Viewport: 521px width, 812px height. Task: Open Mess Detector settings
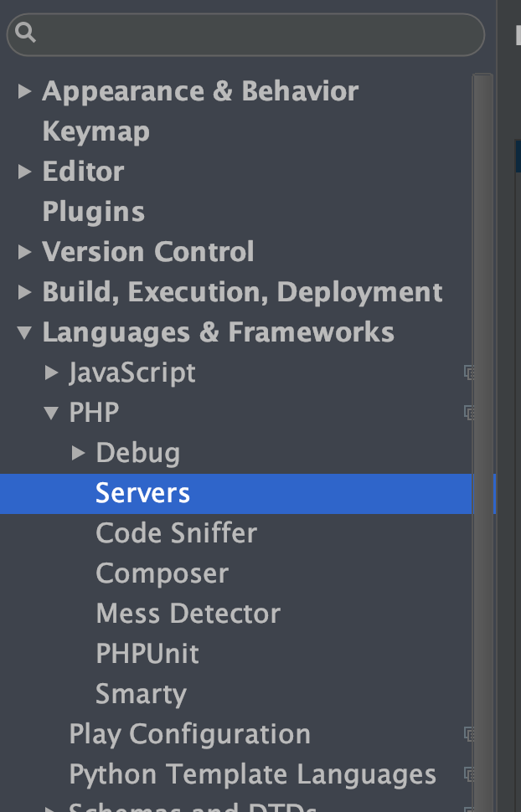pyautogui.click(x=188, y=614)
